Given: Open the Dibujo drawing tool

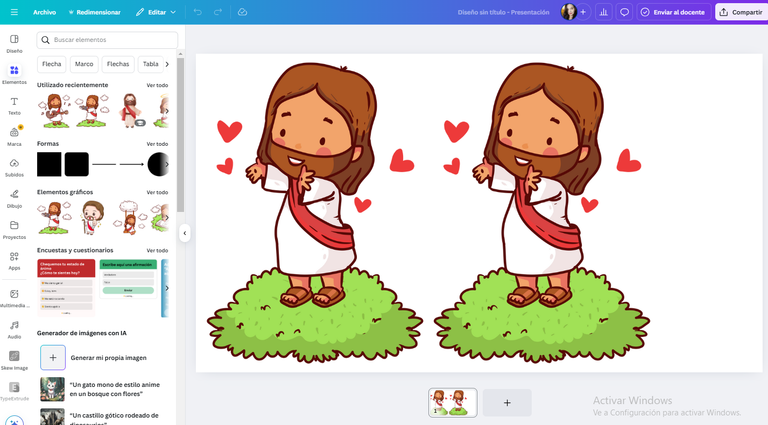Looking at the screenshot, I should point(14,199).
